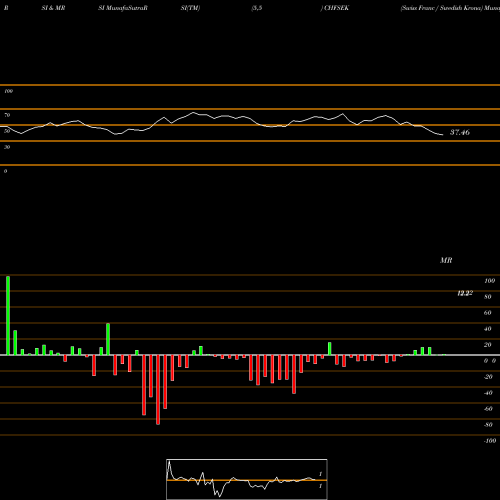Image resolution: width=500 pixels, height=500 pixels.
Task: Click the tallest green bar in the MR histogram
Action: [x=8, y=315]
